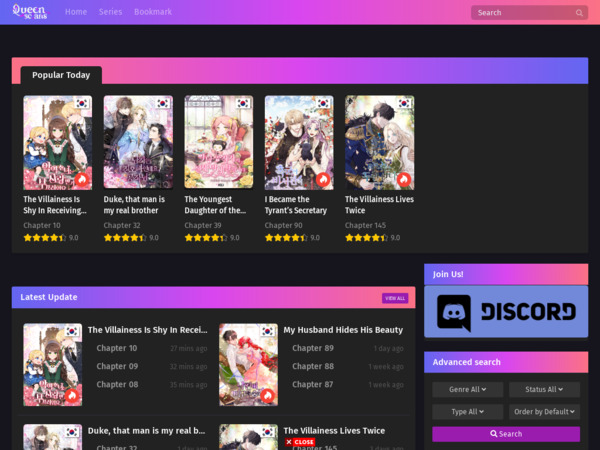Click the 'Join Us!' heading
The width and height of the screenshot is (600, 450).
click(x=448, y=274)
